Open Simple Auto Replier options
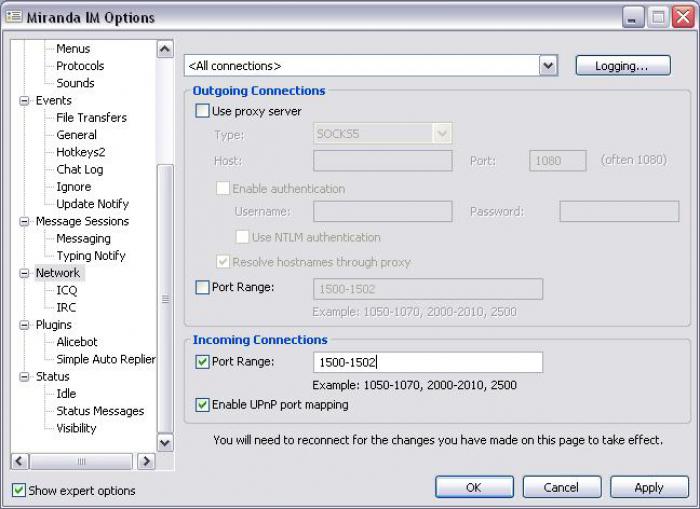The image size is (700, 509). point(106,359)
